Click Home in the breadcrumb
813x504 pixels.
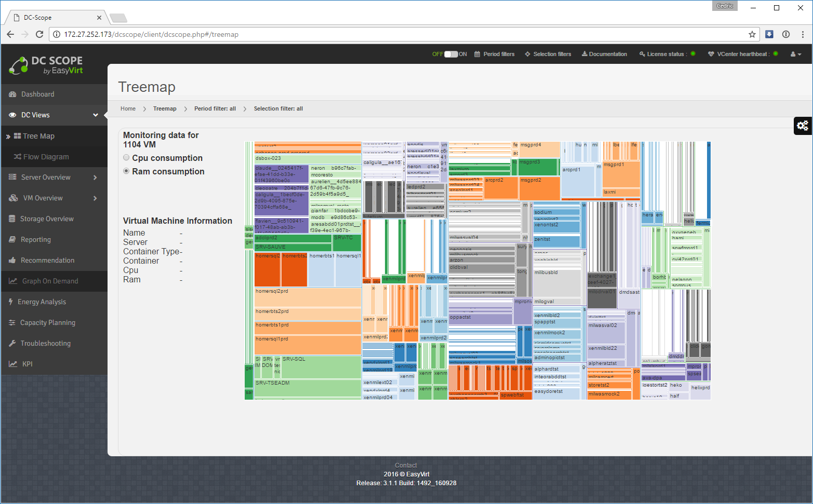click(128, 108)
